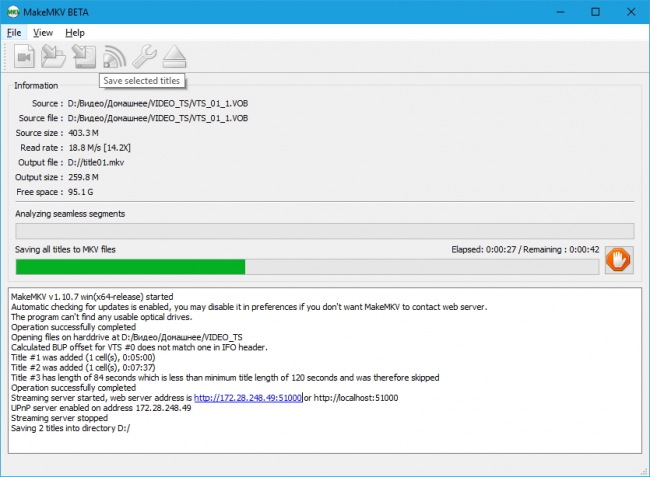Click the "UPnP server enabled" log line

point(101,408)
